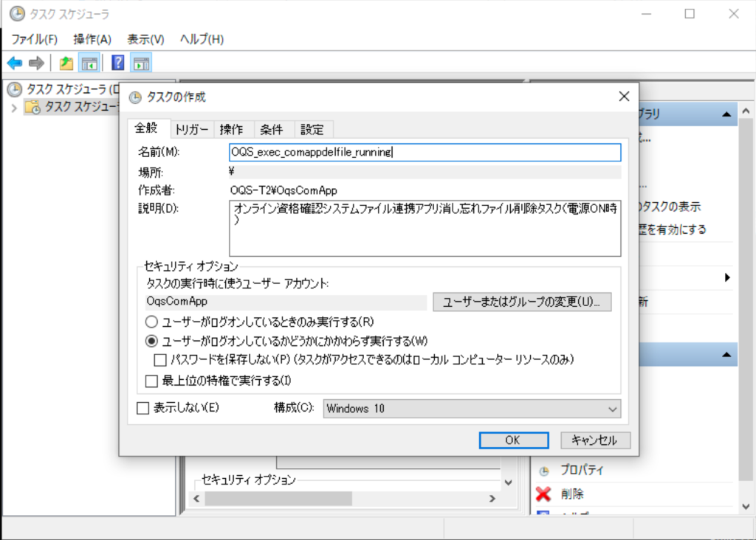Image resolution: width=756 pixels, height=540 pixels.
Task: Select run only when user logged on
Action: tap(152, 322)
